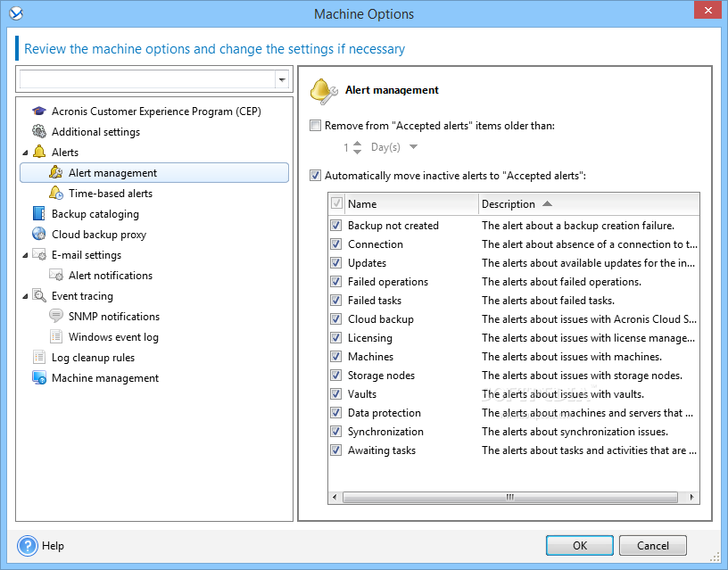Focus the search input field above tree

pos(147,80)
